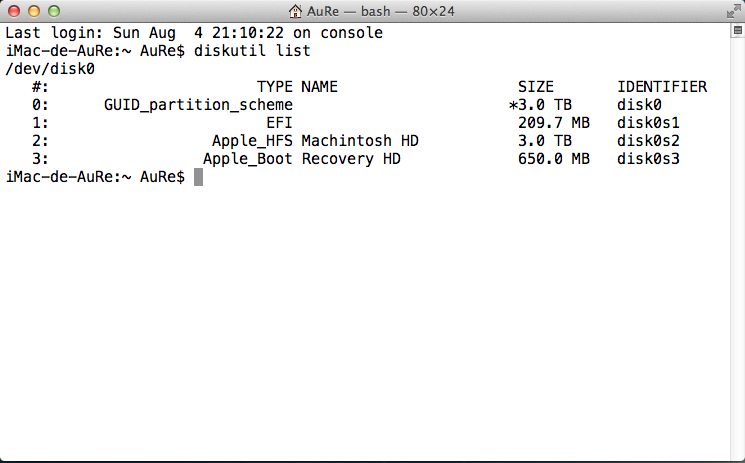745x463 pixels.
Task: Click the 'EFI' partition type text
Action: (x=279, y=123)
